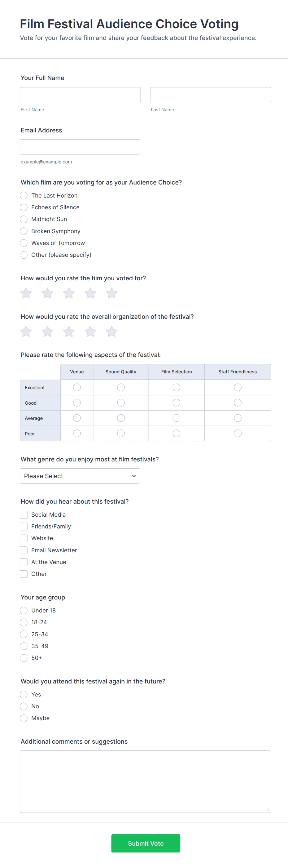Rate festival organization five stars
This screenshot has height=868, width=288.
(111, 332)
